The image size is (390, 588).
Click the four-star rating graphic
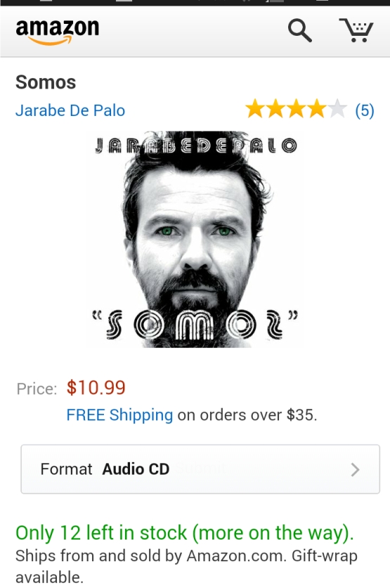pyautogui.click(x=296, y=109)
